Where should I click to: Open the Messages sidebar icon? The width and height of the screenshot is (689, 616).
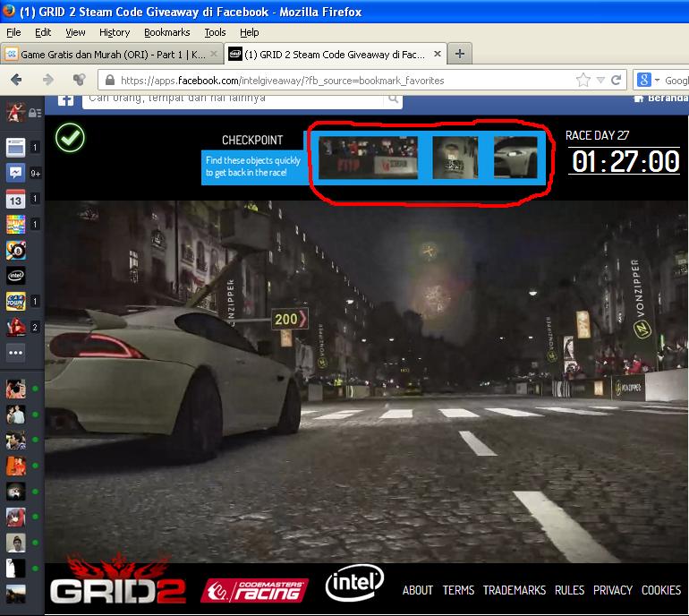pos(15,173)
